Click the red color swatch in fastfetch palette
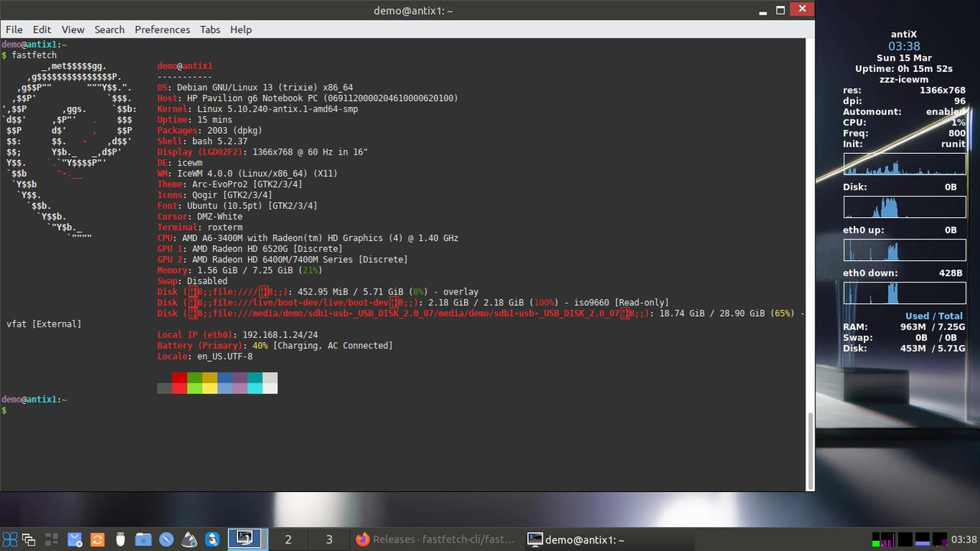This screenshot has height=551, width=980. tap(178, 378)
